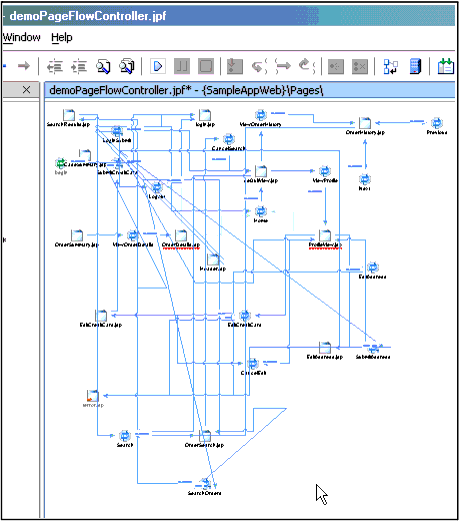The height and width of the screenshot is (521, 460).
Task: Select the CancelEdit action node
Action: (x=253, y=363)
